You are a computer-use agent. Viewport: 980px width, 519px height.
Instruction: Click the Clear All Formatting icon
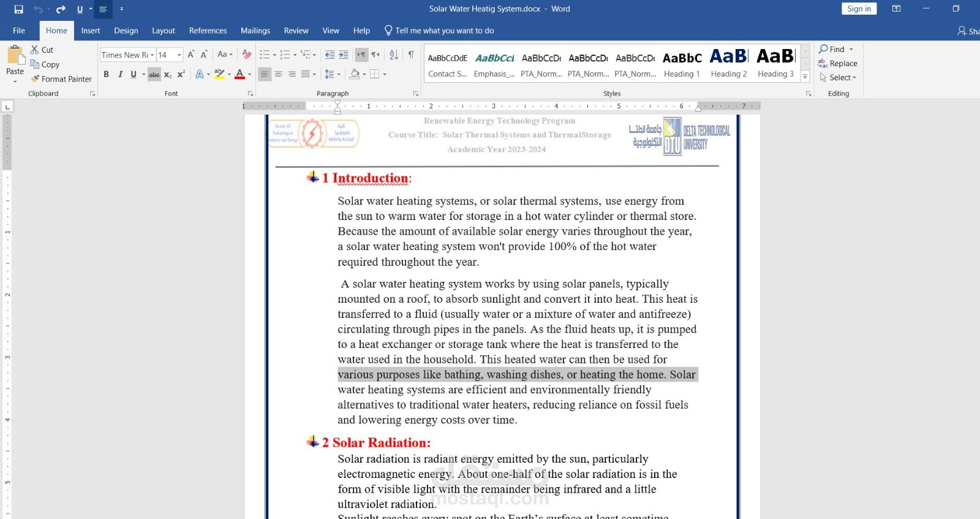(x=247, y=55)
